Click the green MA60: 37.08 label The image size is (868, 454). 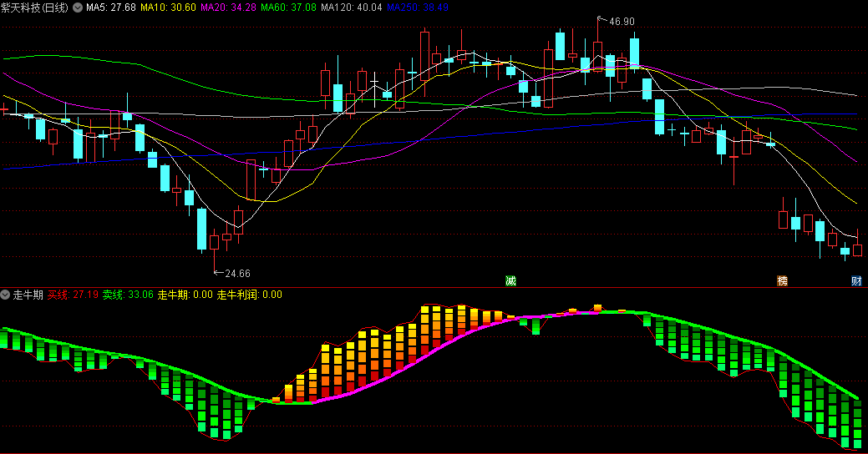[288, 8]
